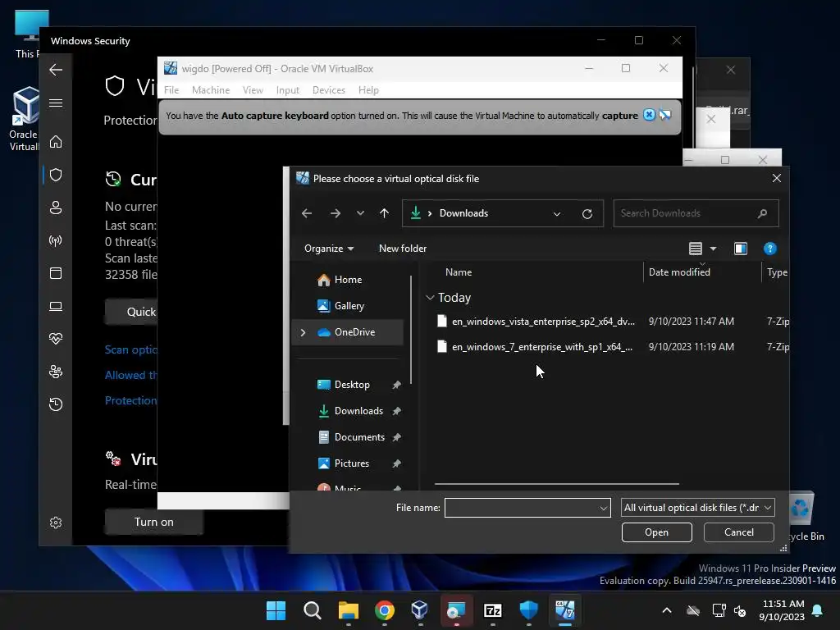This screenshot has height=630, width=840.
Task: Open Windows Security settings gear
Action: [56, 523]
